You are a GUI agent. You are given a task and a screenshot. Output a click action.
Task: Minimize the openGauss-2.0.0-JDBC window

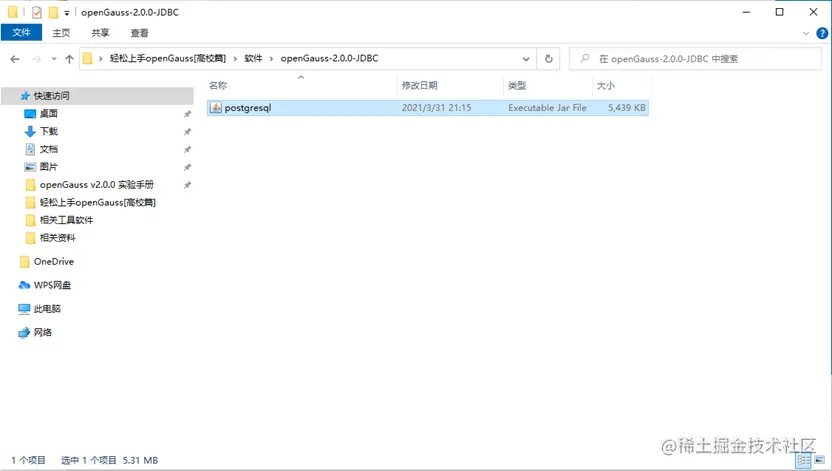pos(746,12)
